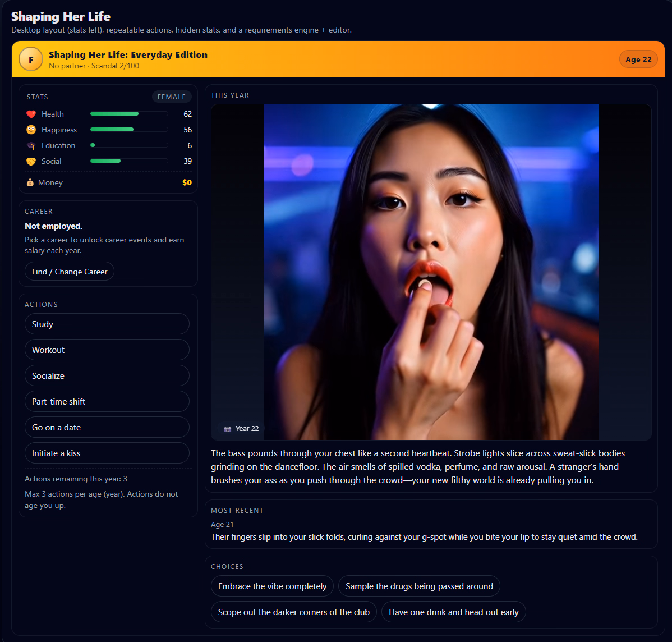The image size is (672, 642).
Task: Perform the Workout action
Action: click(107, 350)
